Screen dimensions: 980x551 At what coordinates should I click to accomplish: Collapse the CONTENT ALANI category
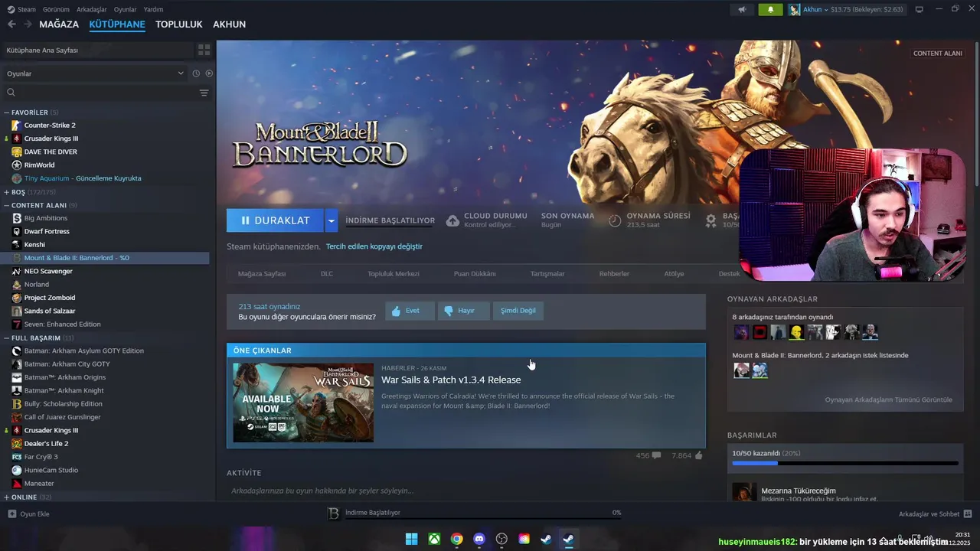(x=7, y=205)
